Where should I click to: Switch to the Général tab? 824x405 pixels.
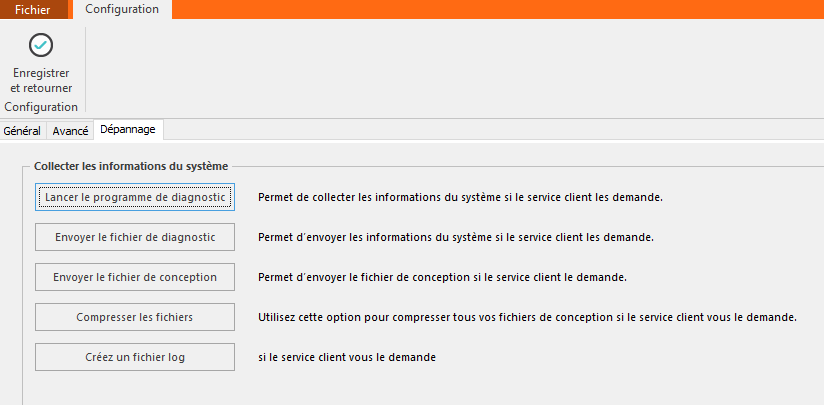click(22, 131)
